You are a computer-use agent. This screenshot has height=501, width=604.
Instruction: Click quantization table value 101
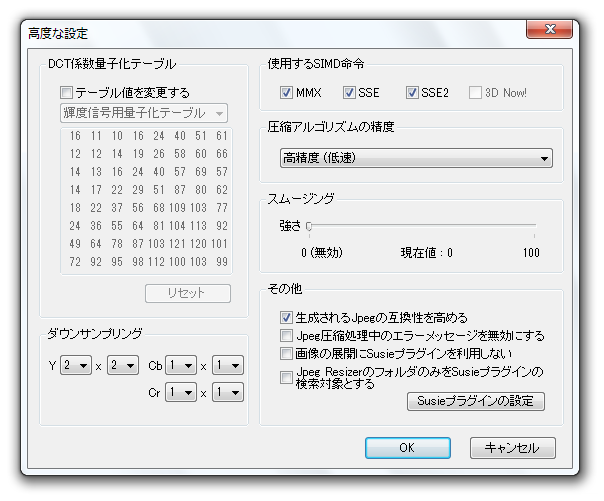pos(219,243)
